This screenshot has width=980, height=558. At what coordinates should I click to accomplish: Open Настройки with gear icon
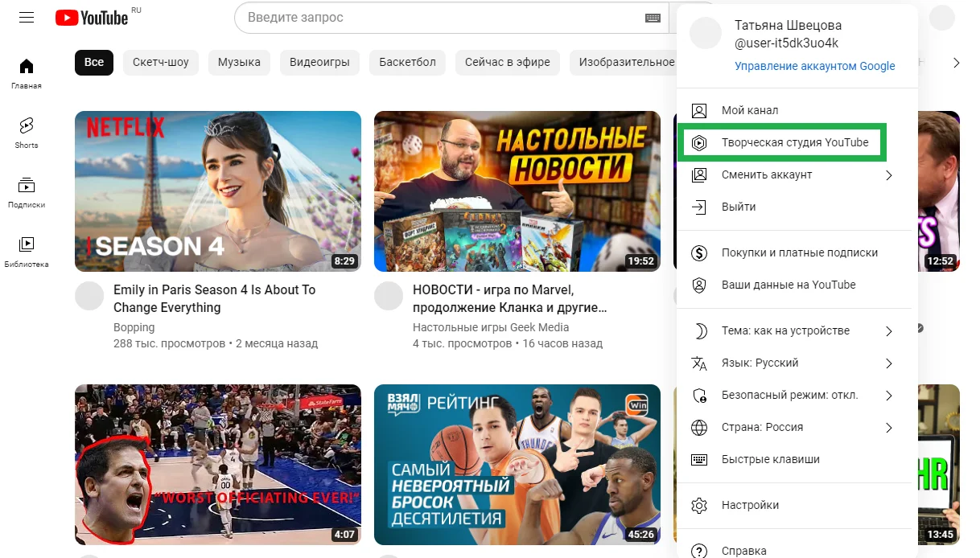(x=750, y=505)
